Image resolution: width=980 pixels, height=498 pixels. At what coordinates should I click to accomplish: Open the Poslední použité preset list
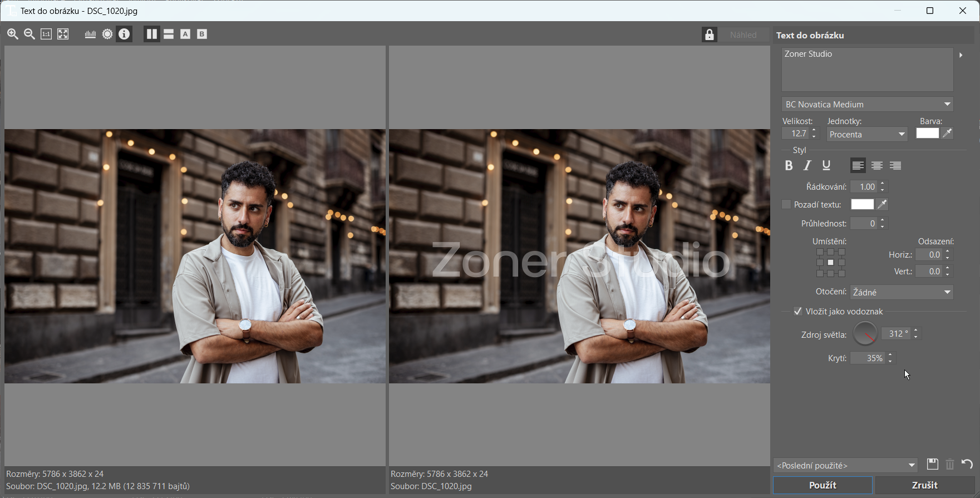click(845, 465)
